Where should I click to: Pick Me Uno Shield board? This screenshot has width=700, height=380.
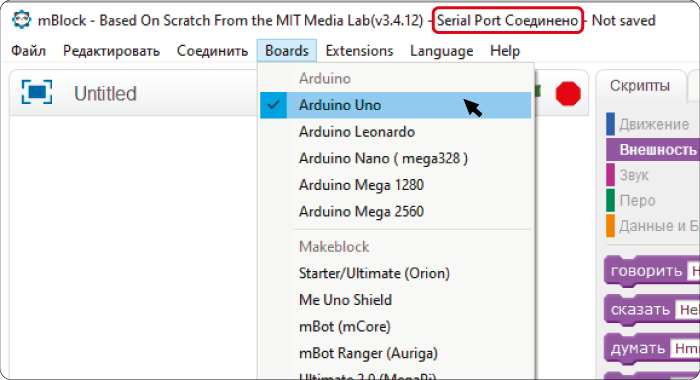(396, 300)
